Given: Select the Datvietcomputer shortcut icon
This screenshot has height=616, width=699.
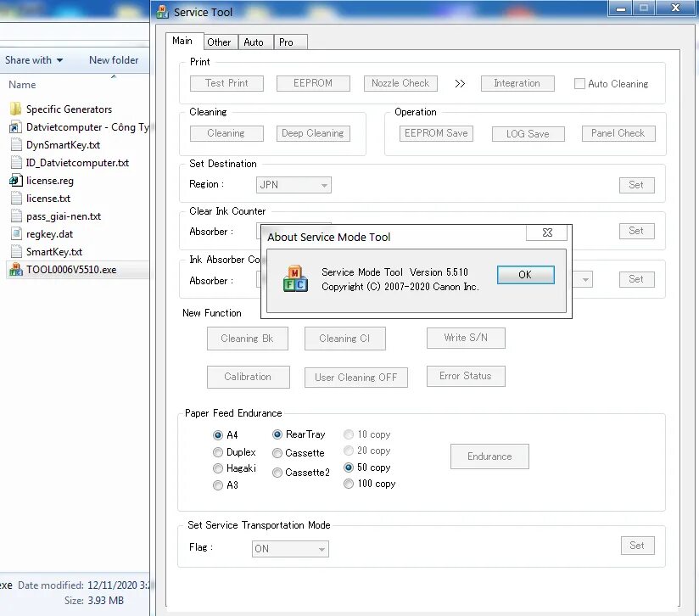Looking at the screenshot, I should click(x=15, y=127).
